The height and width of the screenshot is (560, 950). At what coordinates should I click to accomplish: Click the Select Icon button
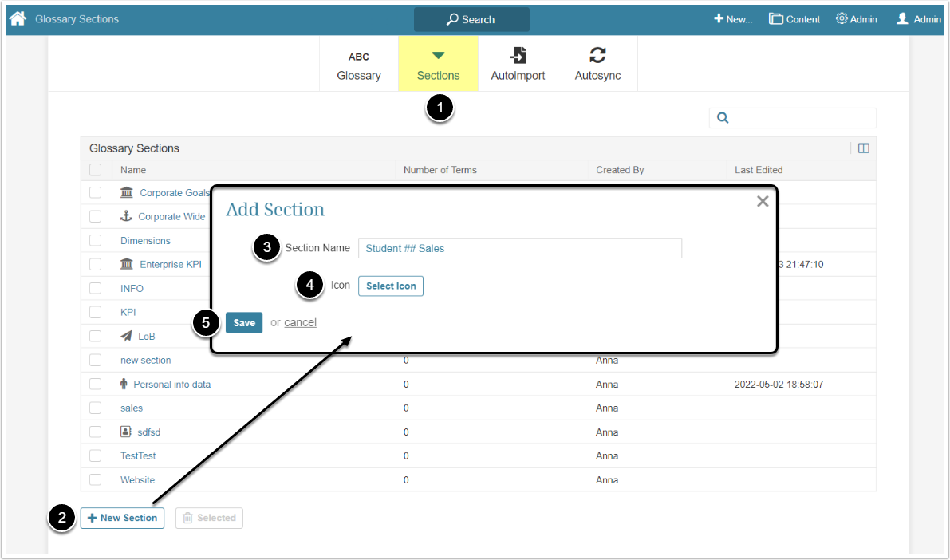pyautogui.click(x=391, y=286)
